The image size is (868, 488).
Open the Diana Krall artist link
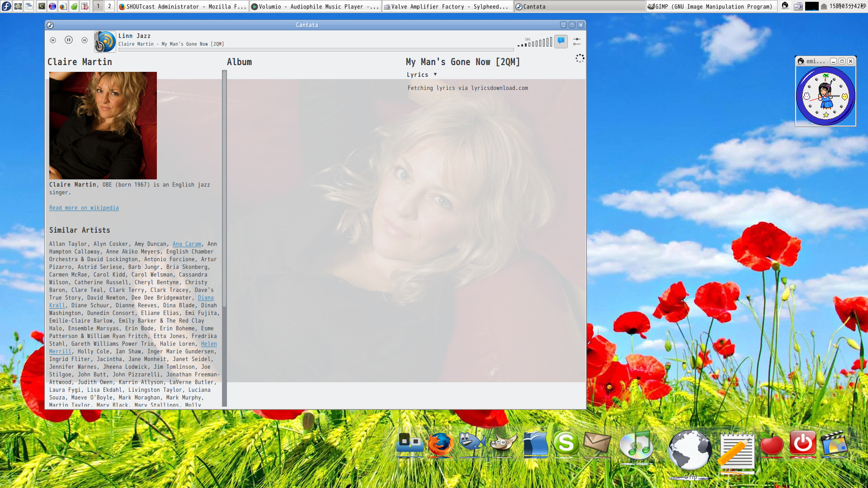[206, 298]
